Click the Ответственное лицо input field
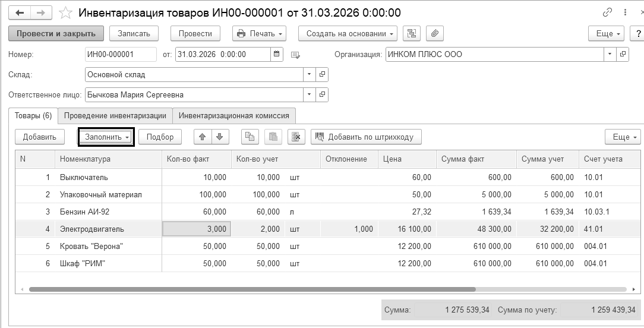 coord(194,95)
